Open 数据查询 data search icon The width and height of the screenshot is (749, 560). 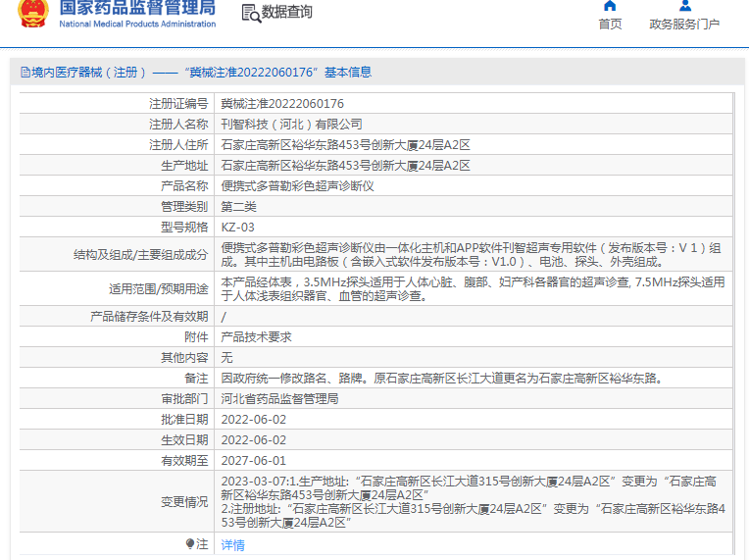(x=251, y=14)
